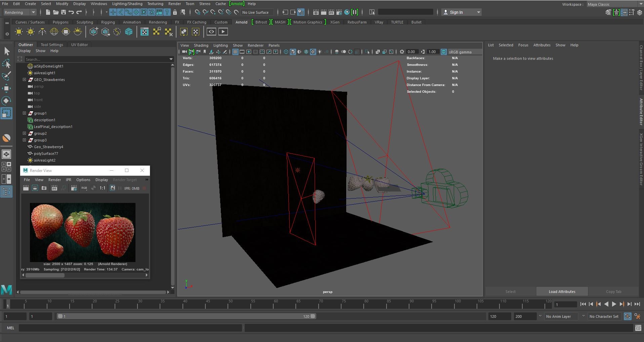Toggle the viewport grid display
The height and width of the screenshot is (342, 644).
point(235,52)
